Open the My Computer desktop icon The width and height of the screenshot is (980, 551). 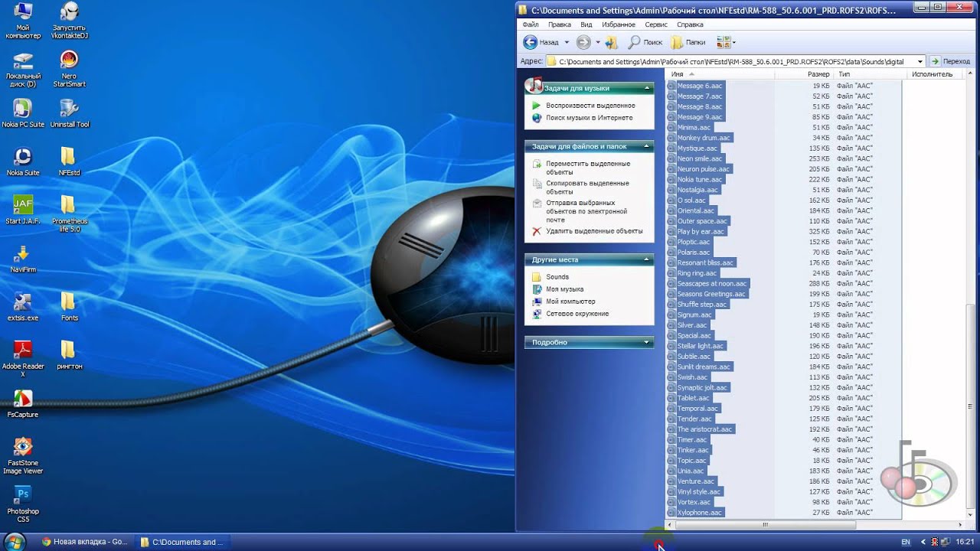[23, 21]
